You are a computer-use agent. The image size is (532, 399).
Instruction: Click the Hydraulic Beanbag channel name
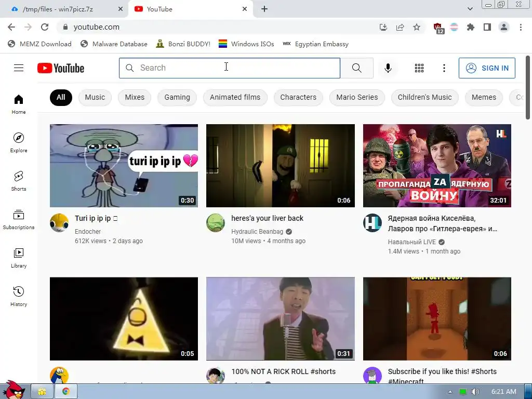[257, 231]
